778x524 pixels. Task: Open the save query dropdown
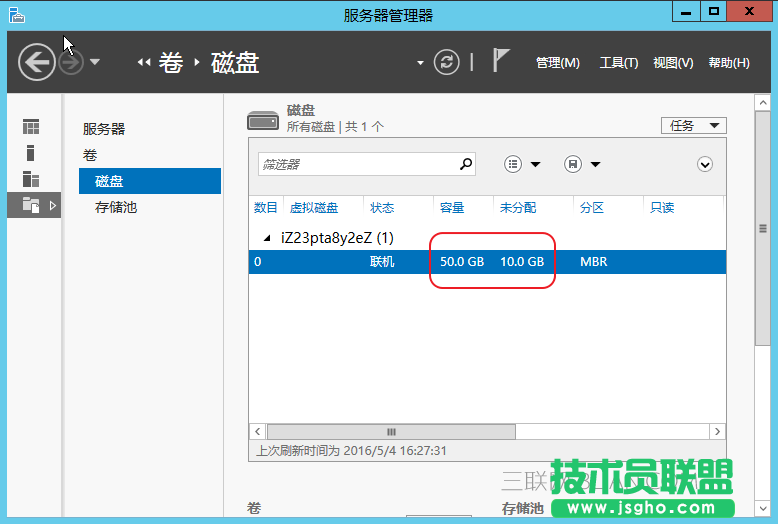point(582,164)
